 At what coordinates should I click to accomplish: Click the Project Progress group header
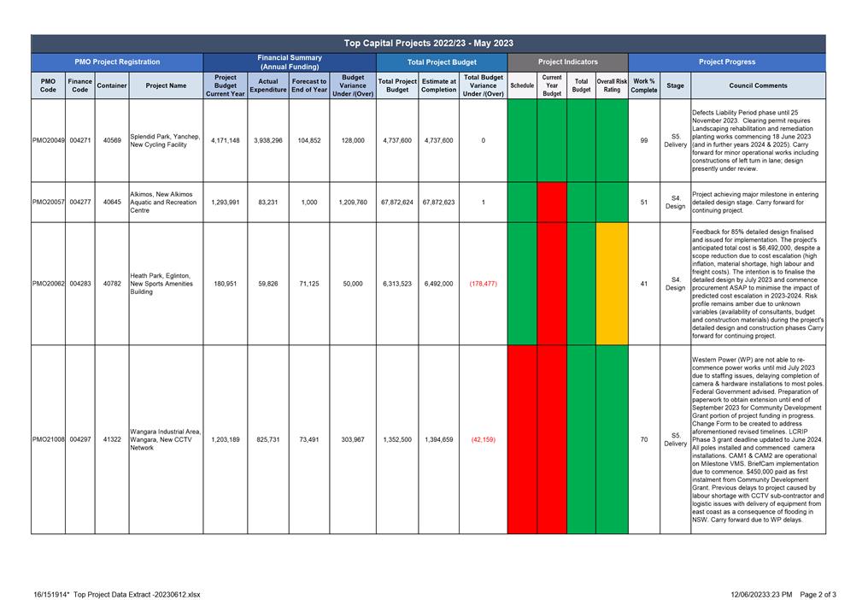(727, 62)
